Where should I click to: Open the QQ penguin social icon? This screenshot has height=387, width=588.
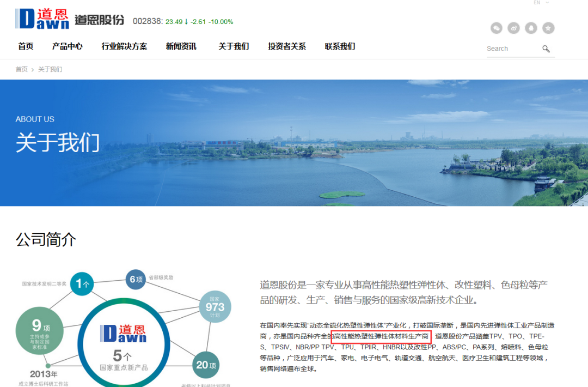tap(531, 28)
